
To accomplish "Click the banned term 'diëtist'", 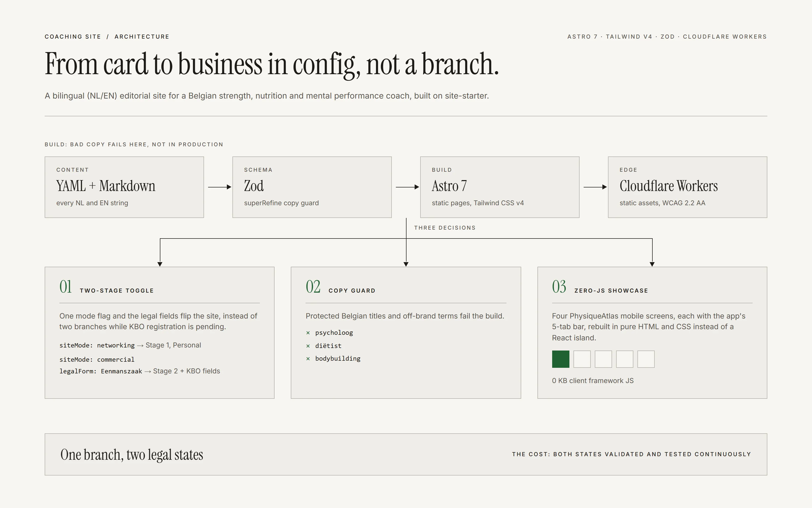I will click(x=328, y=346).
